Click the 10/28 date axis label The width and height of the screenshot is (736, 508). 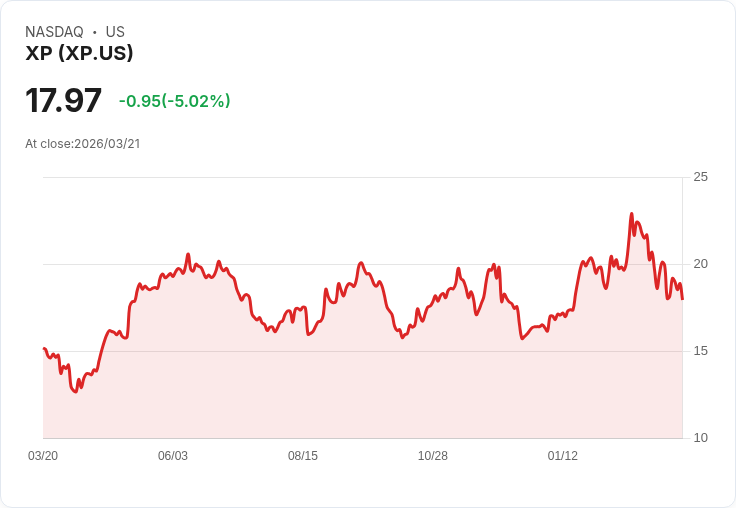pos(433,455)
